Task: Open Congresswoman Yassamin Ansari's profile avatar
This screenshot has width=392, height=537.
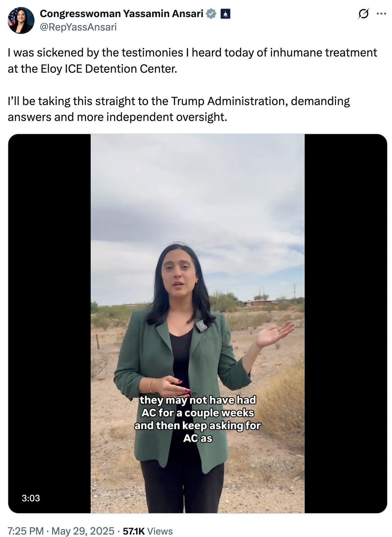Action: tap(21, 20)
